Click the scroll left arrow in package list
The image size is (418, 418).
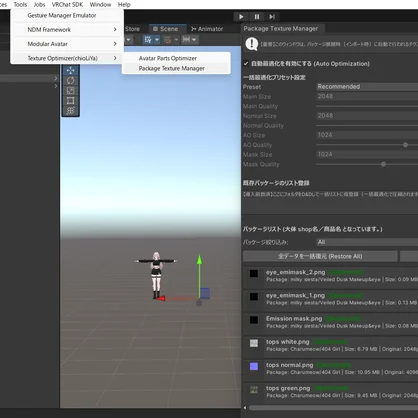[245, 408]
